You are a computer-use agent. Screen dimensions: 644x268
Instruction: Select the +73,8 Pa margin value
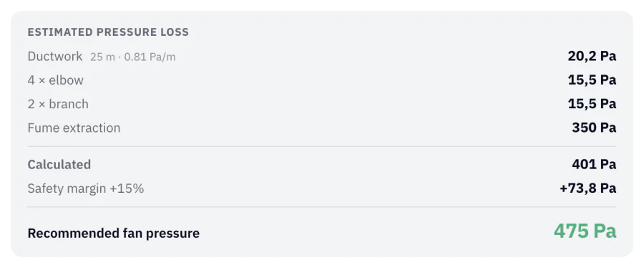tap(587, 188)
